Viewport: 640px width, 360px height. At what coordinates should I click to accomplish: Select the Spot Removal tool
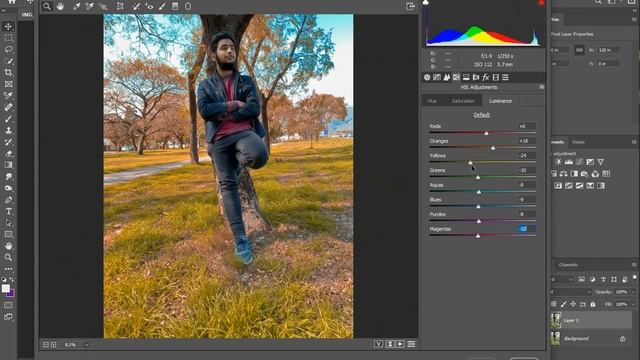(x=136, y=6)
